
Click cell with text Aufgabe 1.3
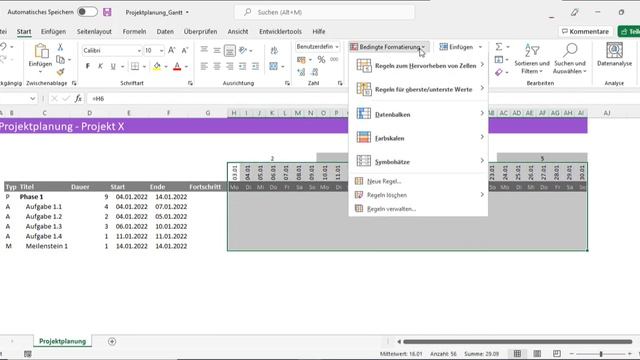[x=44, y=226]
